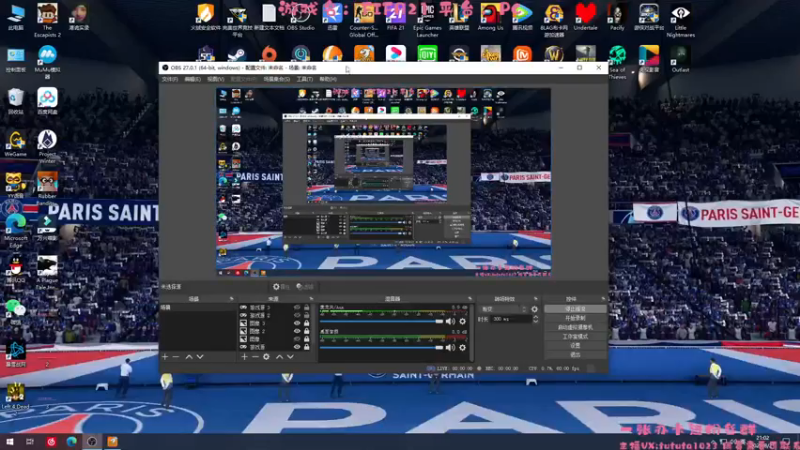Open 帮助(H) menu in OBS
The width and height of the screenshot is (800, 450).
(328, 79)
